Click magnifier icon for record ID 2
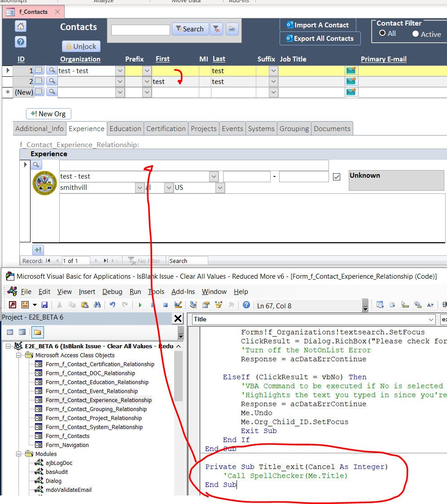Screen dimensions: 447x504 [x=52, y=81]
